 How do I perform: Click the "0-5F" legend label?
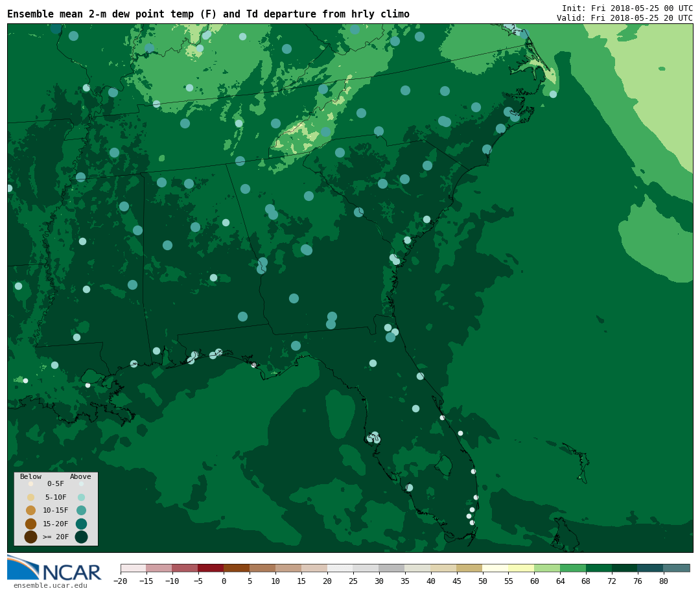pos(56,483)
